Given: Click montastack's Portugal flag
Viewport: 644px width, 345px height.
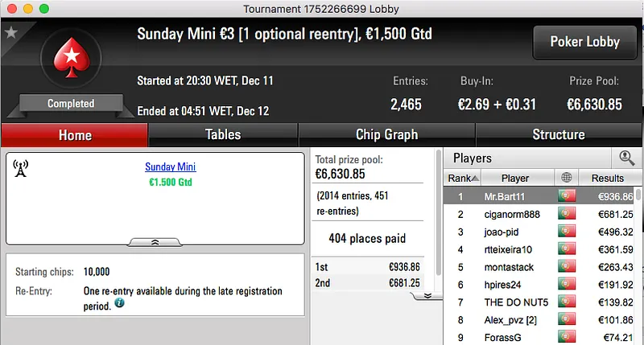Looking at the screenshot, I should tap(567, 267).
